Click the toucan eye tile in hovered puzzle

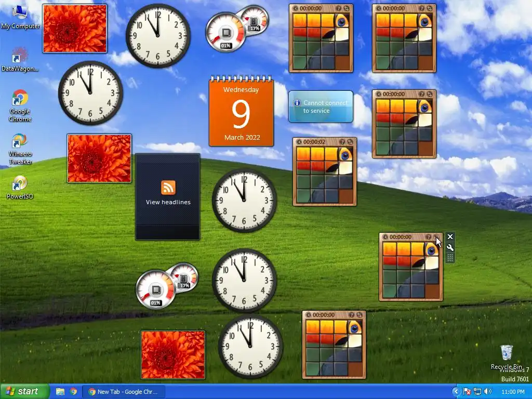432,249
